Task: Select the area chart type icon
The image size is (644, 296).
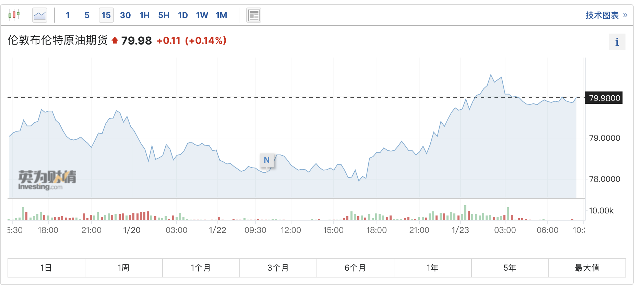Action: tap(40, 15)
